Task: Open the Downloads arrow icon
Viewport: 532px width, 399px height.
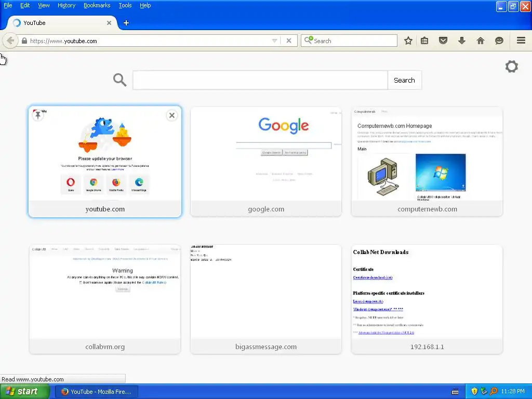Action: click(x=462, y=41)
